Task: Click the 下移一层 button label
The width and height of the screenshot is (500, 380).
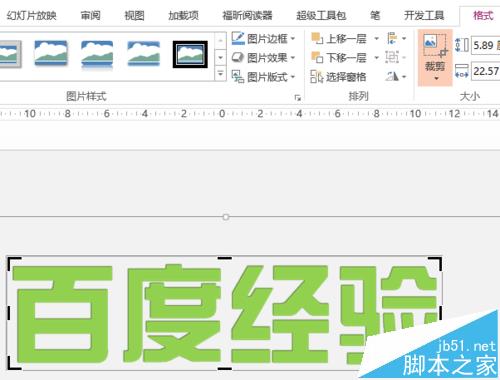Action: [346, 58]
